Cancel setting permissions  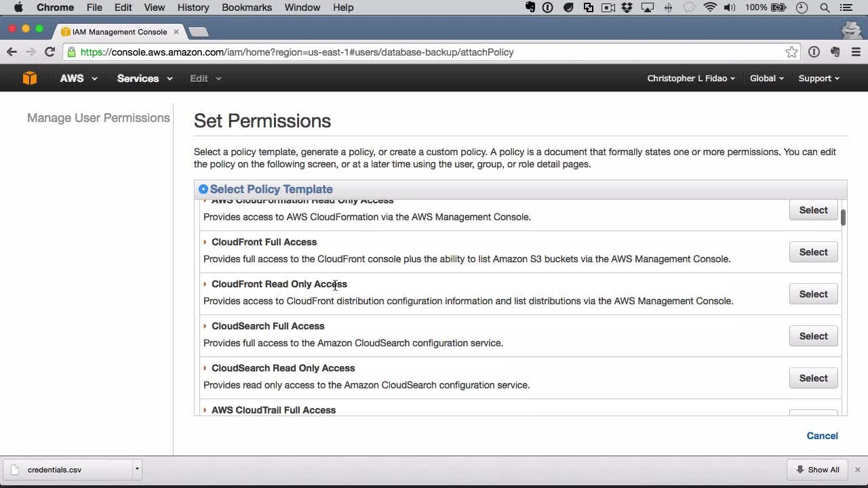(822, 436)
